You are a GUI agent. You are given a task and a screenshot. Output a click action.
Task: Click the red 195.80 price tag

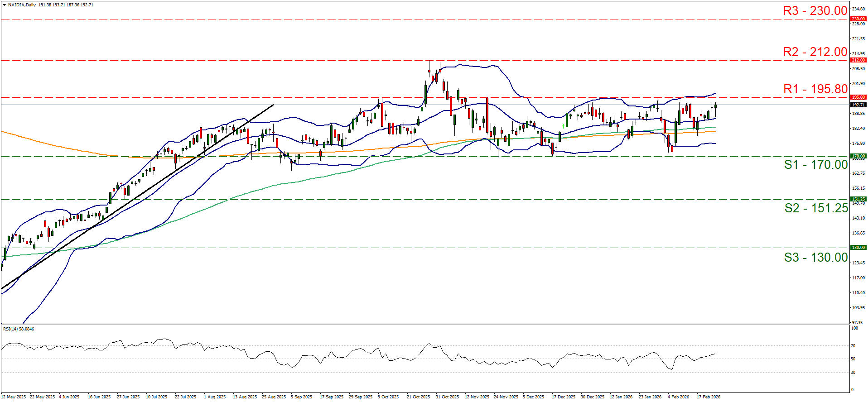(x=858, y=97)
